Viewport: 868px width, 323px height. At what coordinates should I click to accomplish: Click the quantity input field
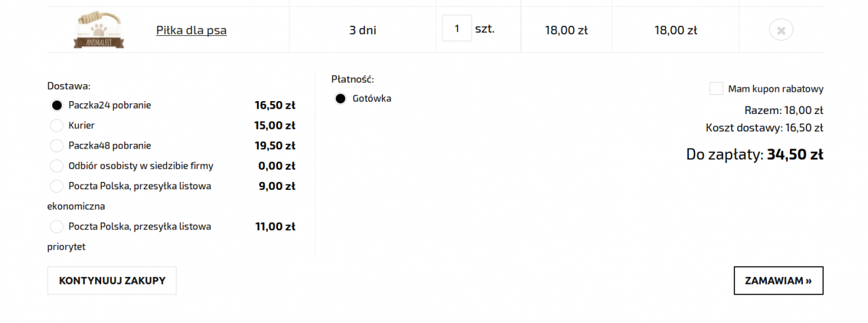click(x=457, y=28)
